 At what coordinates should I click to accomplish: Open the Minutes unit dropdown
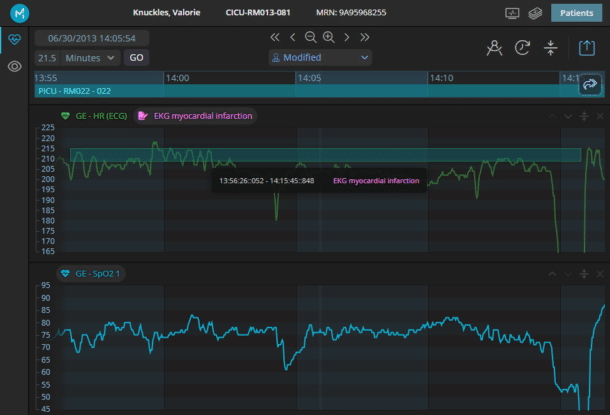(91, 58)
